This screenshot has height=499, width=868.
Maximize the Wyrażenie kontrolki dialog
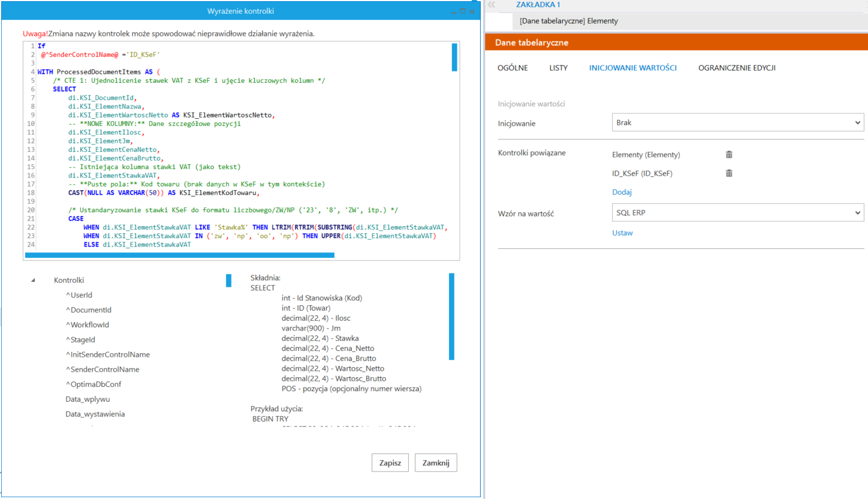(x=463, y=11)
